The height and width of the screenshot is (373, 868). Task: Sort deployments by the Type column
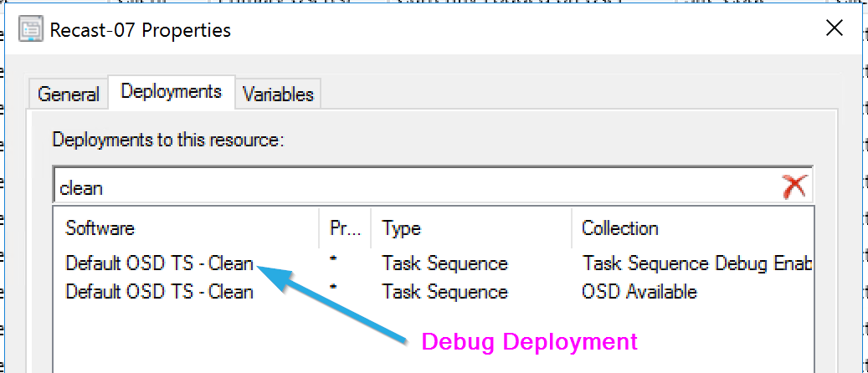402,227
